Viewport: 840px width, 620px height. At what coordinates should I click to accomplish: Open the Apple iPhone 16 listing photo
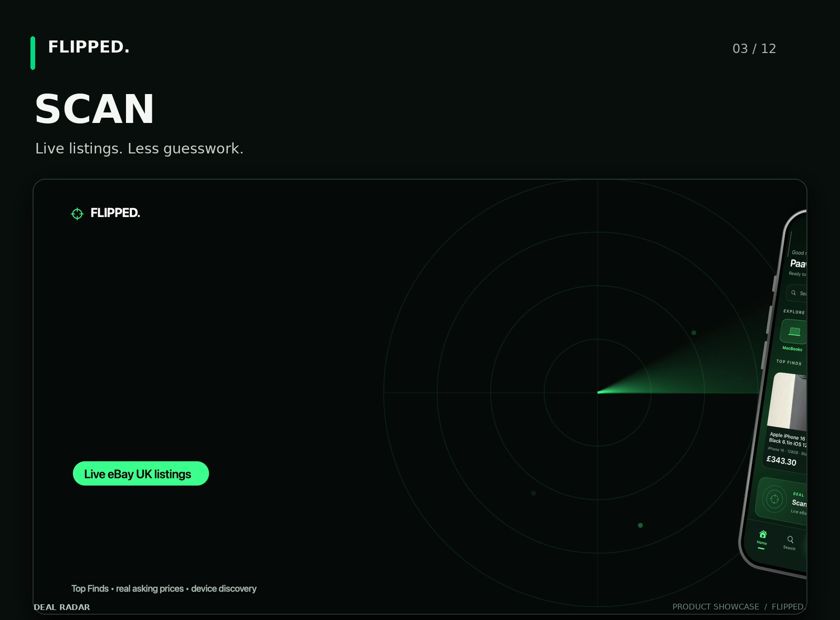787,401
